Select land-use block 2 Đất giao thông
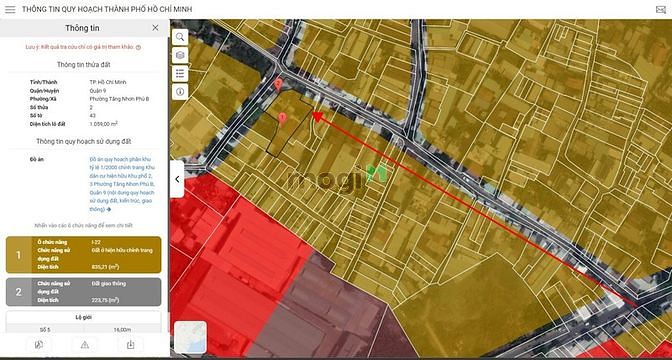Image resolution: width=672 pixels, height=360 pixels. (x=84, y=292)
